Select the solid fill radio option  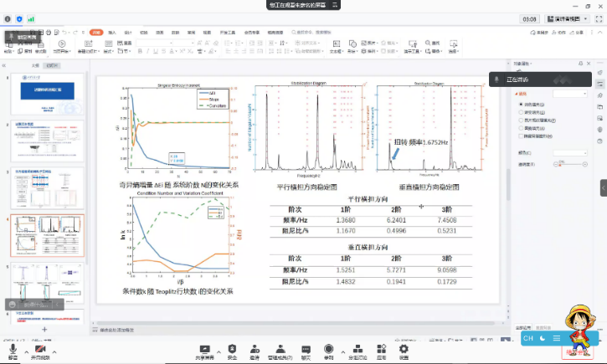tap(522, 105)
